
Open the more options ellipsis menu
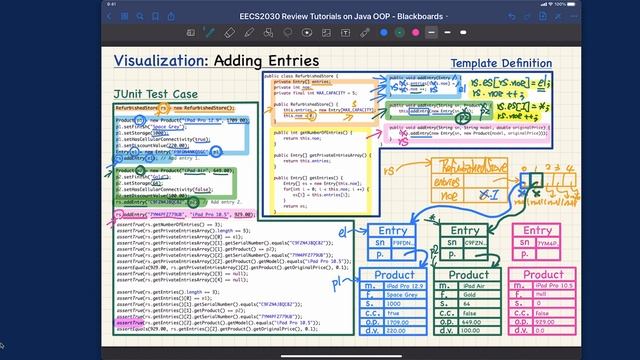tap(573, 16)
